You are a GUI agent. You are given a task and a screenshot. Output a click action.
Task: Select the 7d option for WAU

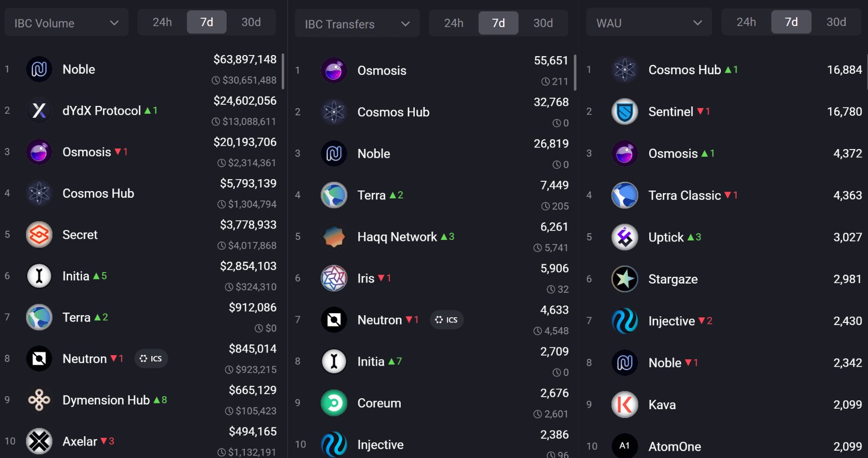tap(791, 22)
